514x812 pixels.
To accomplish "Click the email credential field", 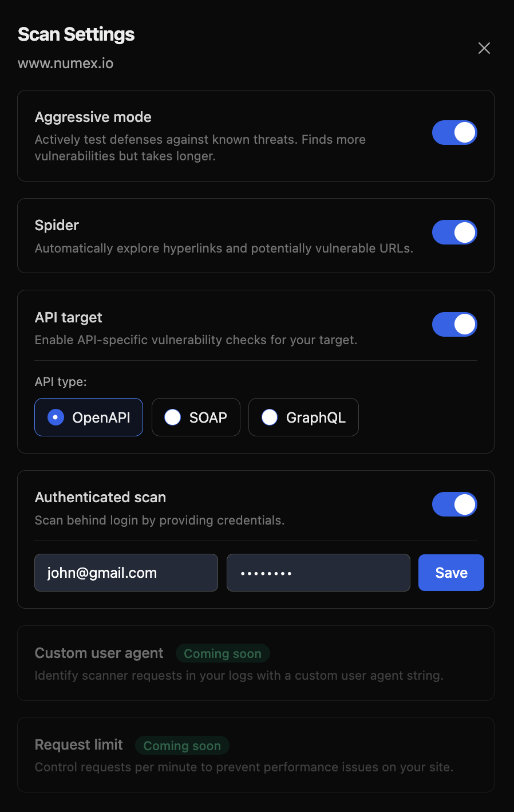I will click(x=126, y=572).
